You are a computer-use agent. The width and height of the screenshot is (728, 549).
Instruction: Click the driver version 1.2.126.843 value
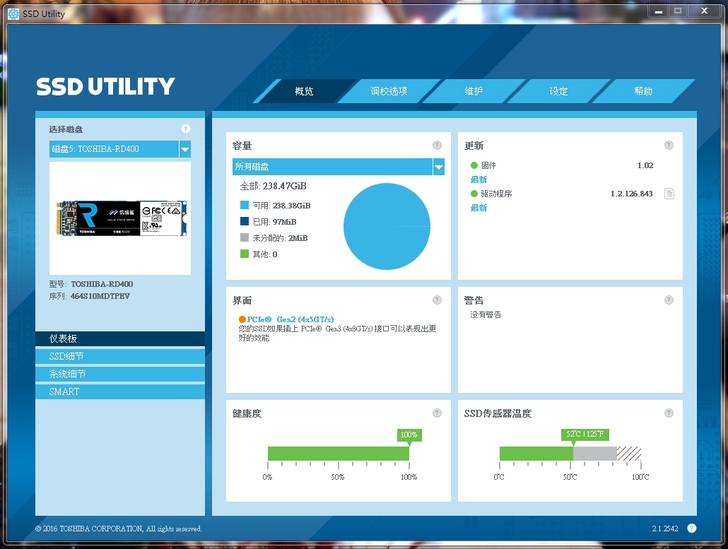click(x=631, y=193)
